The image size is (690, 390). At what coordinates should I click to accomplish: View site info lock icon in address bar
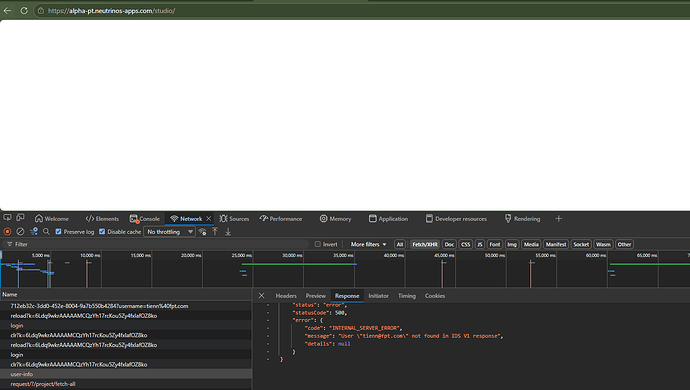[40, 11]
